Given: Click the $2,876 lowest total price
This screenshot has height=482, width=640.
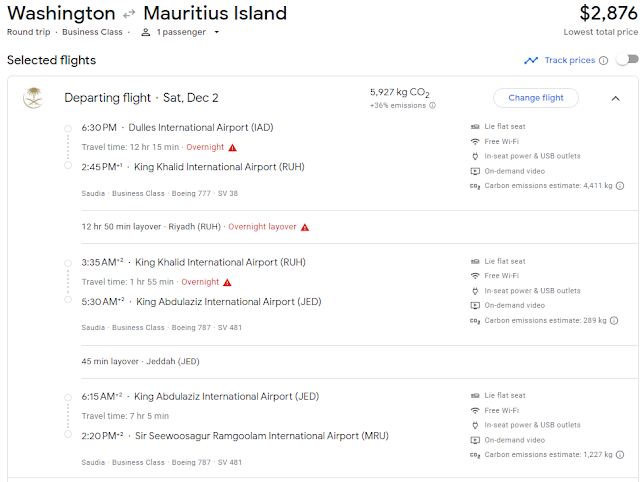Looking at the screenshot, I should (609, 13).
